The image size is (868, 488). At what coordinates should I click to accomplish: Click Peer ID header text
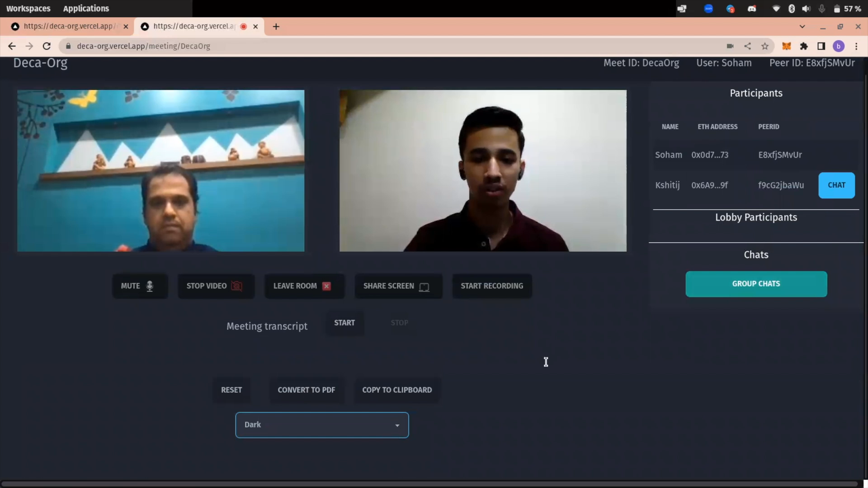coord(812,63)
